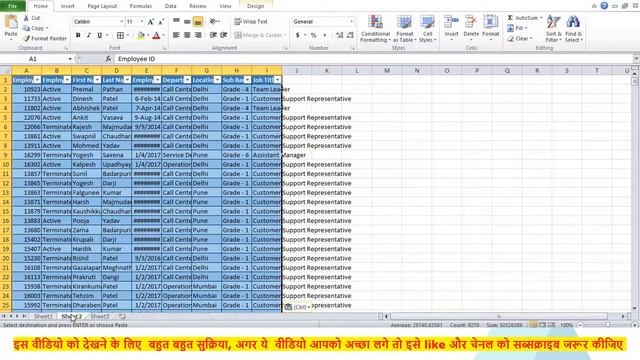
Task: Toggle bottom align button
Action: pyautogui.click(x=198, y=22)
